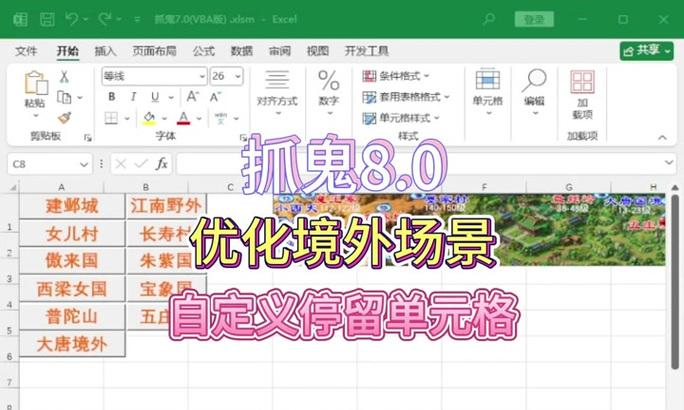
Task: Click the game map banner image
Action: point(469,229)
